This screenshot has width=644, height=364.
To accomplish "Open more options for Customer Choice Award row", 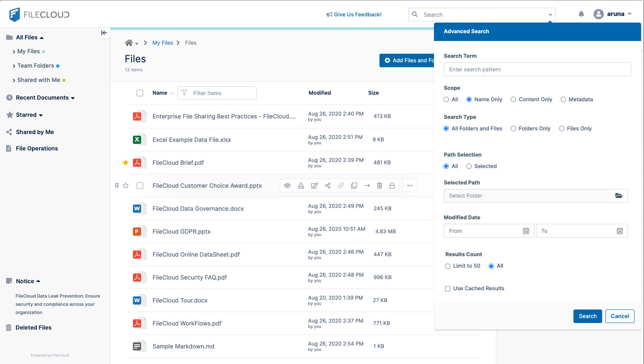I will pos(410,186).
